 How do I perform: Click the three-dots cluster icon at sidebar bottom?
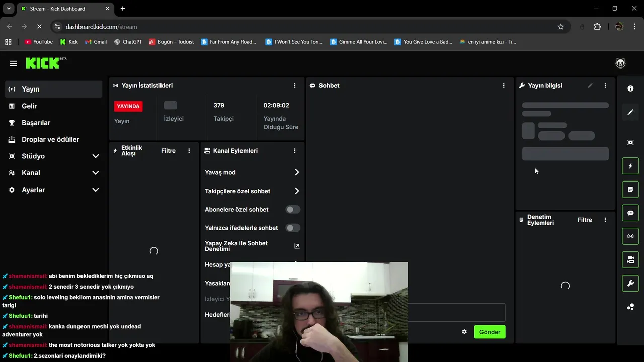click(630, 307)
